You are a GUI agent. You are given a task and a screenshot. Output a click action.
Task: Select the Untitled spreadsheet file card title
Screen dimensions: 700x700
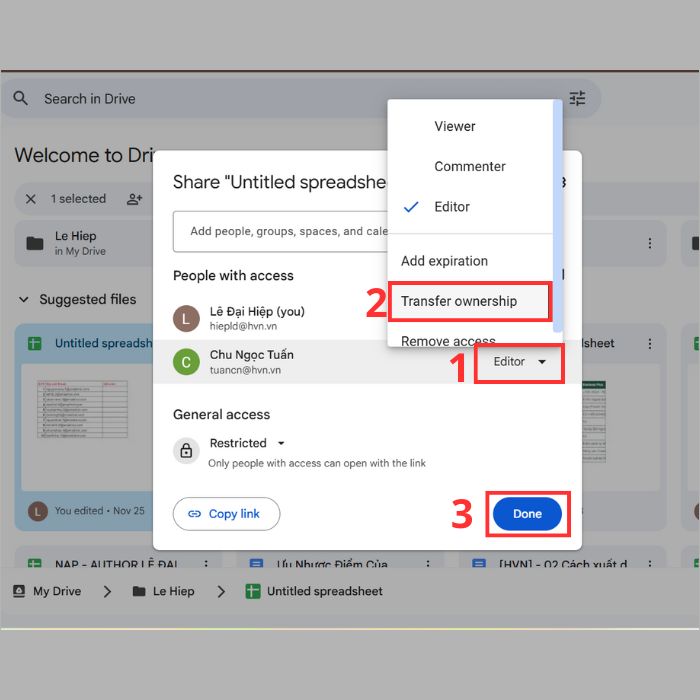pyautogui.click(x=103, y=343)
